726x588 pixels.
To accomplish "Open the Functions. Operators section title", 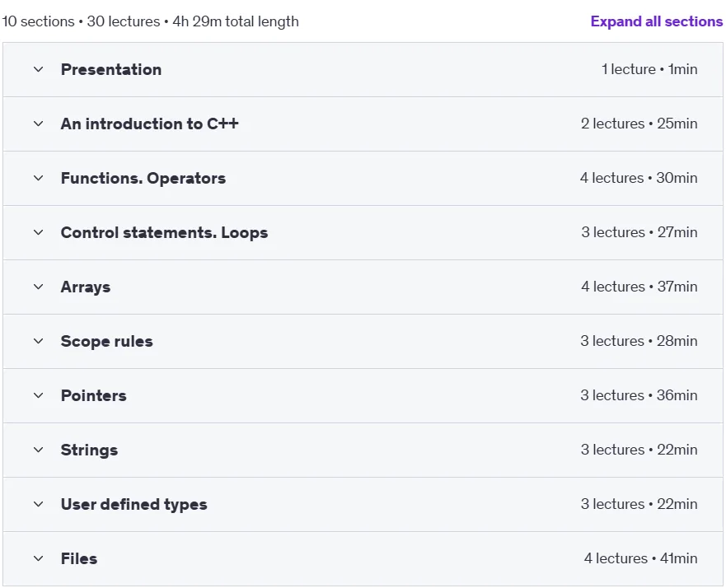I will point(143,178).
